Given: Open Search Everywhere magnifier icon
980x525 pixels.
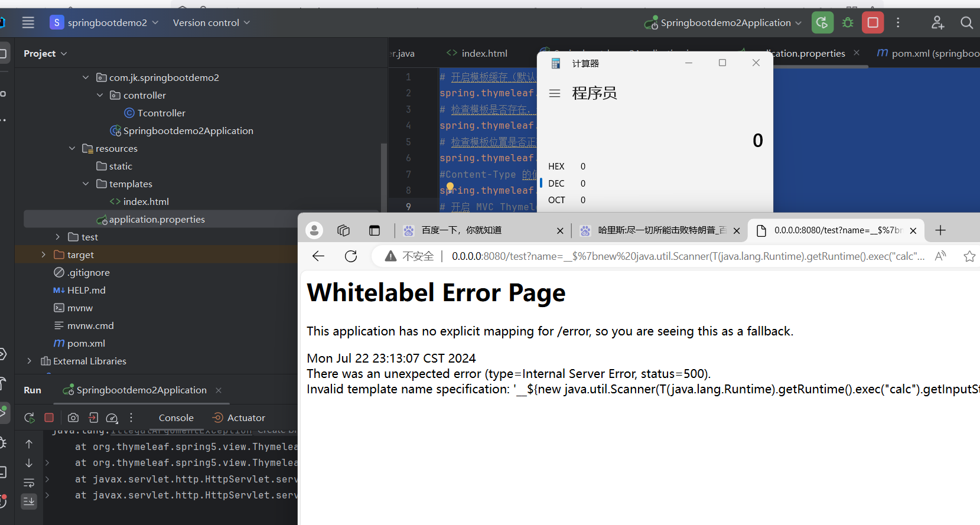Looking at the screenshot, I should tap(966, 22).
